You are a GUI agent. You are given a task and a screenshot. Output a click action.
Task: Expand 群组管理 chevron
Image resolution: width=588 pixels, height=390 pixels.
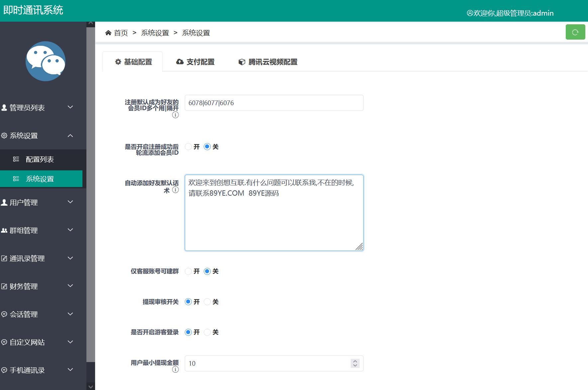pyautogui.click(x=70, y=230)
